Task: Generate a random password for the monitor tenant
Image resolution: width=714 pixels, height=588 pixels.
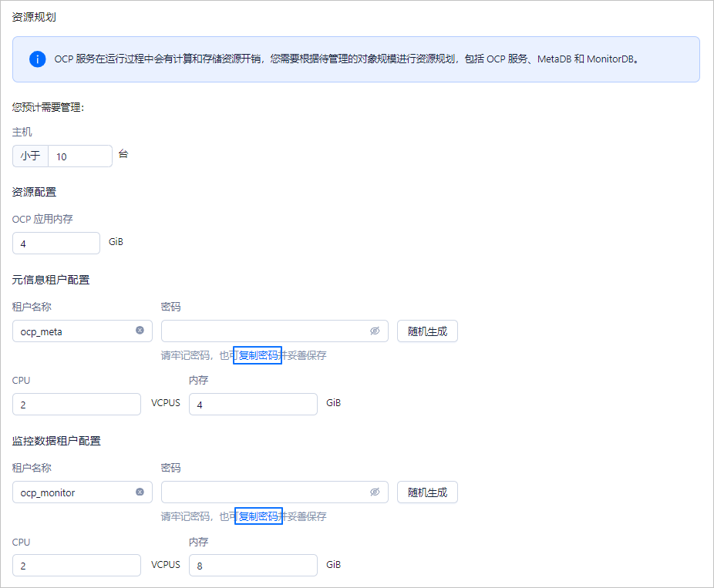Action: 427,492
